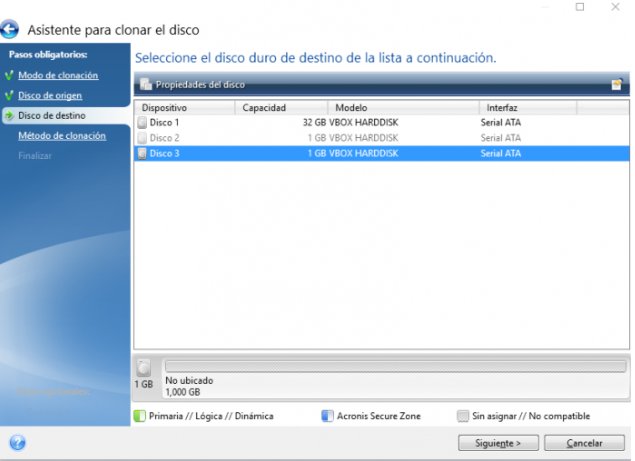Click the blue back arrow icon
Viewport: 635px width, 461px height.
click(12, 29)
